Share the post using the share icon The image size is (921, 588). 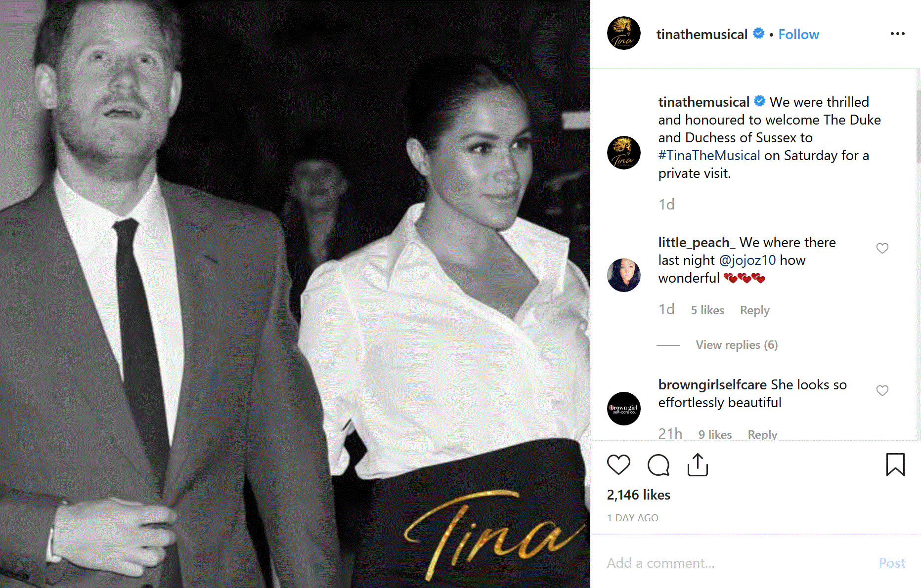(698, 465)
